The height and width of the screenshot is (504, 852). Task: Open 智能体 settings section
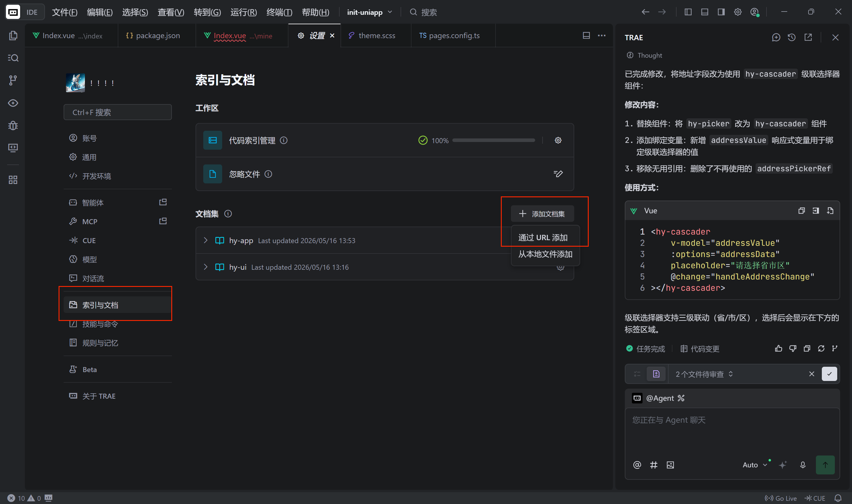click(x=117, y=202)
